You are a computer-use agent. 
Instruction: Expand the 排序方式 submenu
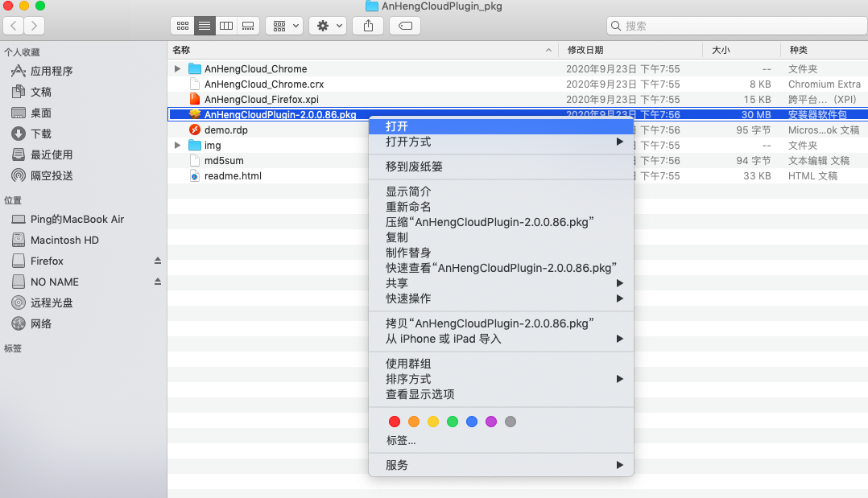501,379
